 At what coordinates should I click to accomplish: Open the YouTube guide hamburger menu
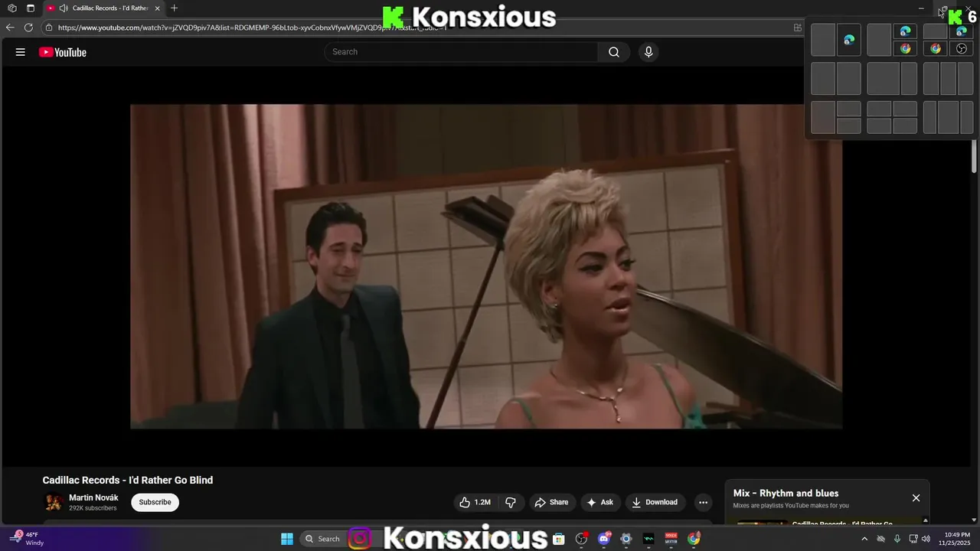(x=21, y=52)
